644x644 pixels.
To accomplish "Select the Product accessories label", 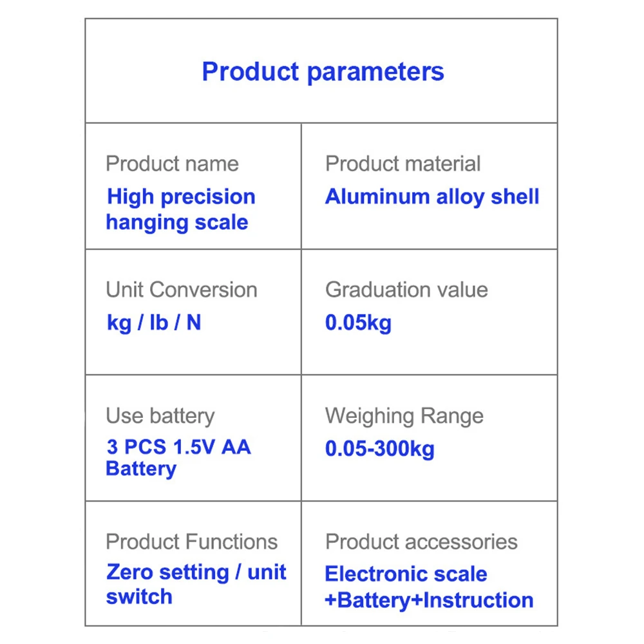I will coord(421,542).
